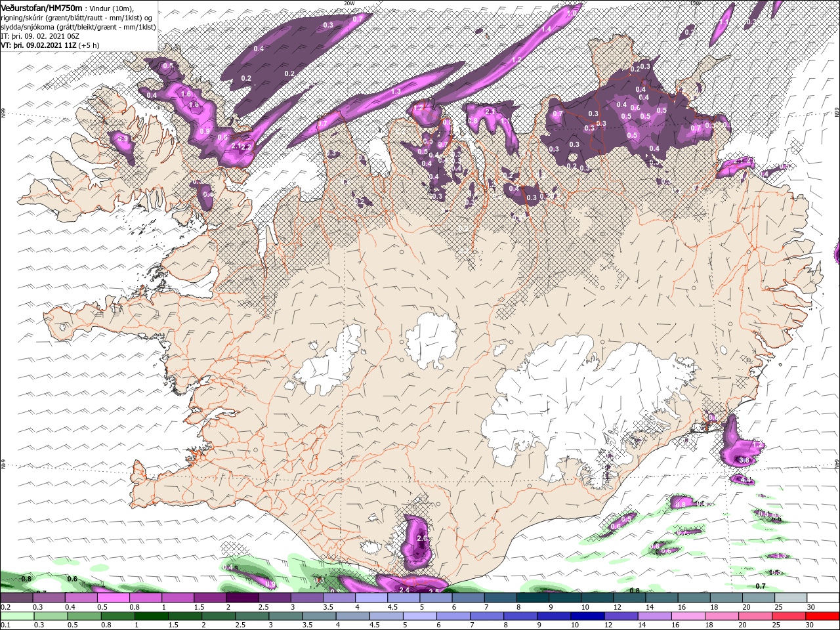Click the 2.2 precipitation value in northwest

coord(246,147)
